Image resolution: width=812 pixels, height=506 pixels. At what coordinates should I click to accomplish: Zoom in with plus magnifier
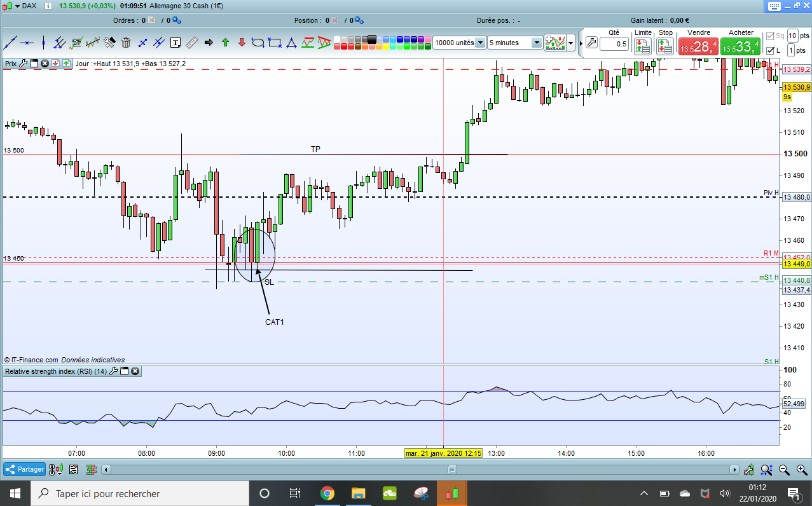click(802, 470)
